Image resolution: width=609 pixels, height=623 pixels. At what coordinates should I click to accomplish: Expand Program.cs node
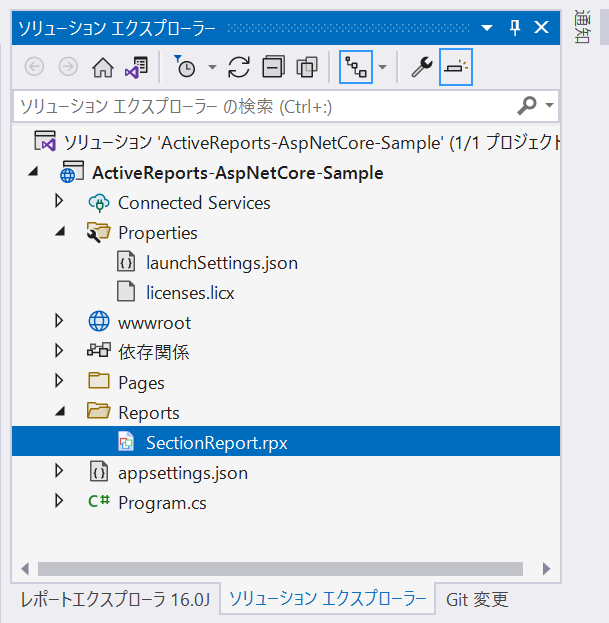pyautogui.click(x=59, y=501)
